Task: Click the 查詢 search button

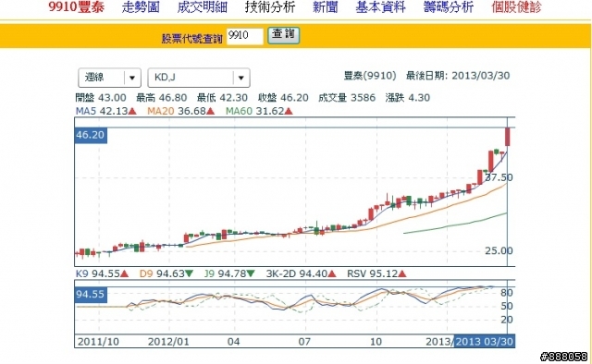Action: point(284,35)
